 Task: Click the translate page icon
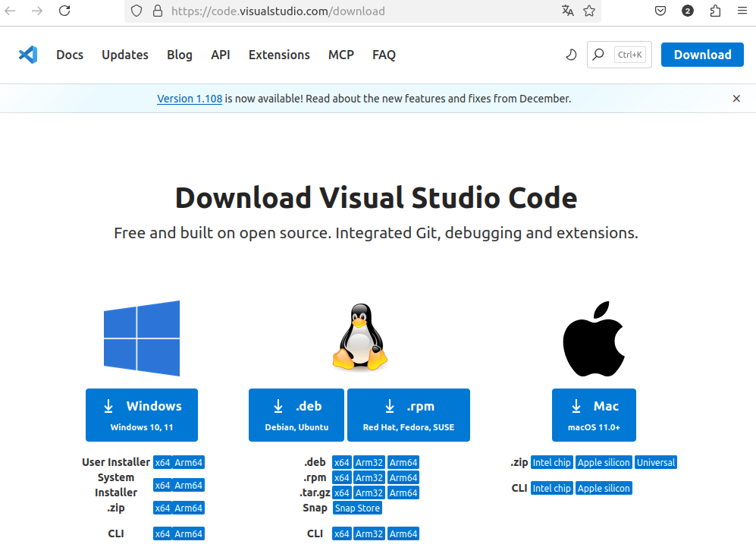pos(567,11)
